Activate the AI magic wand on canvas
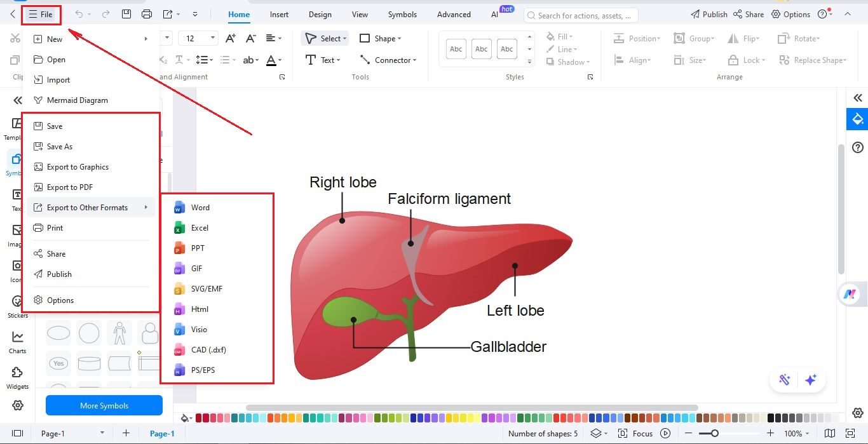 [785, 379]
